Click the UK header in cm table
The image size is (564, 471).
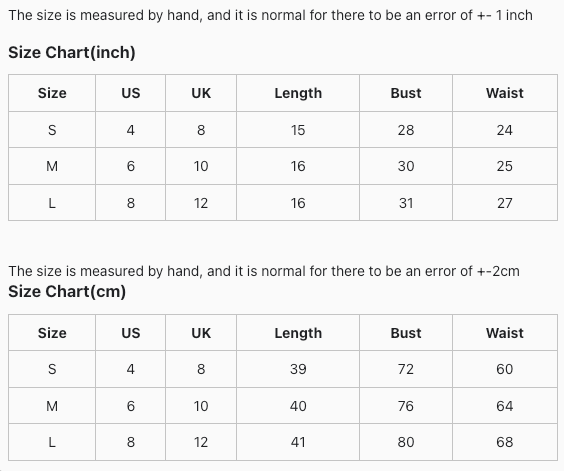pyautogui.click(x=201, y=333)
